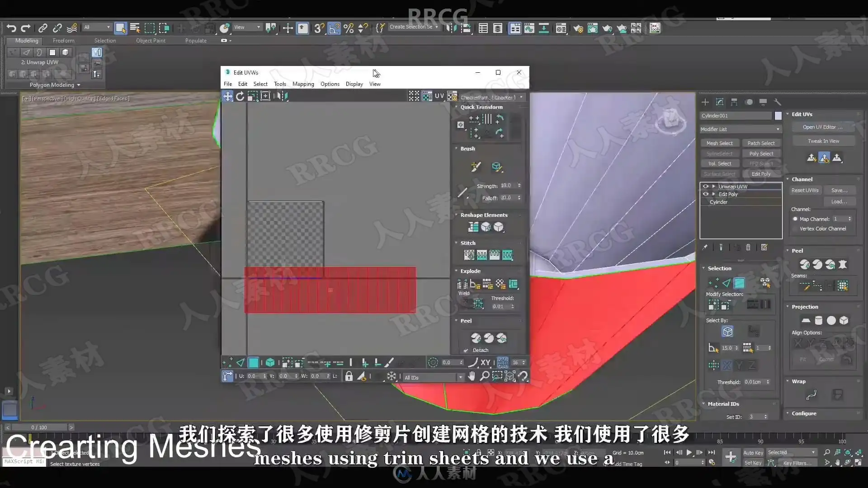Screen dimensions: 868x488
Task: Enable Polygon sub-object mode in Edit UVWs
Action: (x=253, y=362)
